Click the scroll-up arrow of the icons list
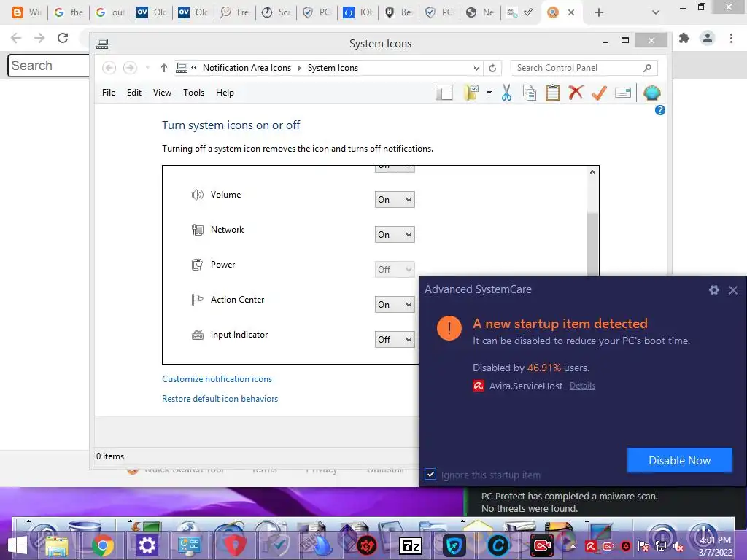This screenshot has height=560, width=747. [x=592, y=172]
